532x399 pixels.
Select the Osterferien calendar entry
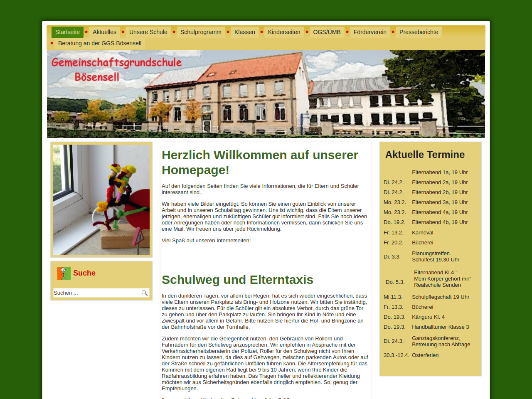[425, 355]
